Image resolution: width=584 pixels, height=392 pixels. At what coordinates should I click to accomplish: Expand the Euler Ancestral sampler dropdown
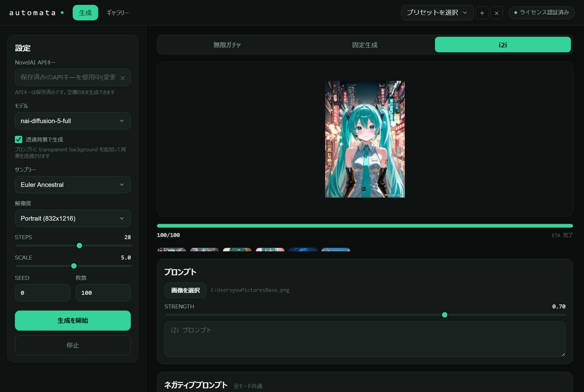(72, 185)
